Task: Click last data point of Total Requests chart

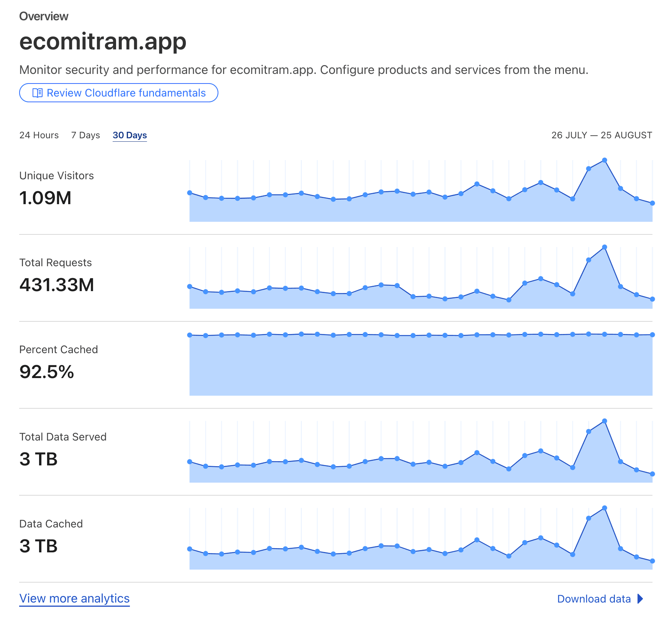Action: tap(652, 299)
